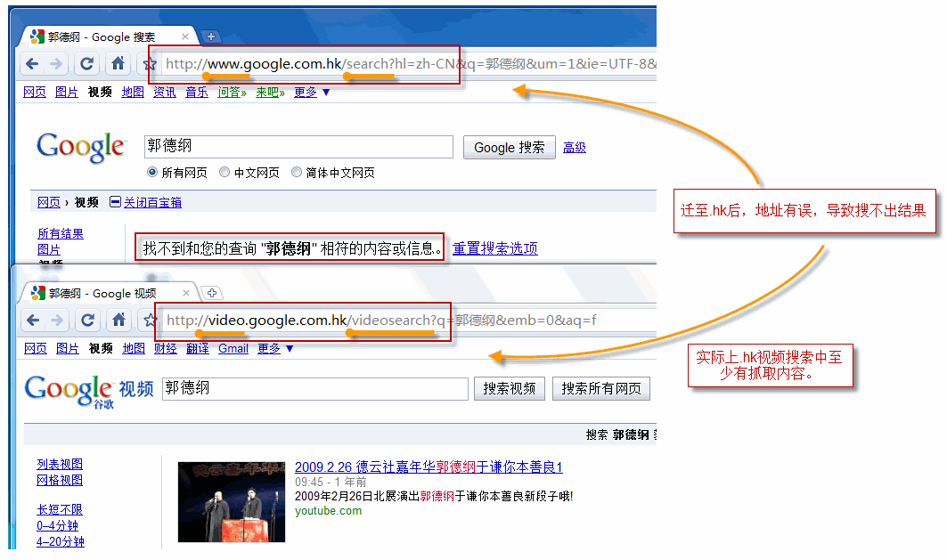Open the 高级 search link
947x560 pixels.
coord(575,147)
